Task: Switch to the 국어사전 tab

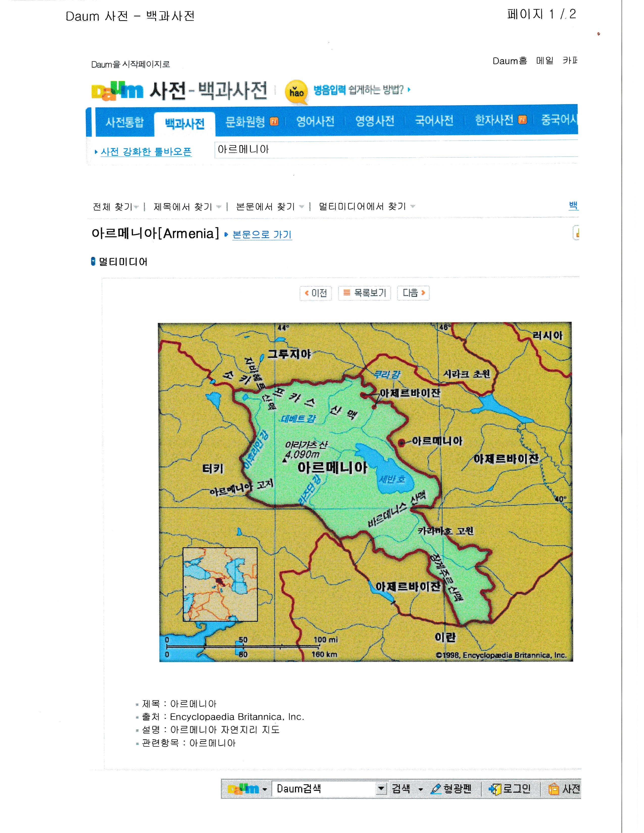Action: [434, 121]
